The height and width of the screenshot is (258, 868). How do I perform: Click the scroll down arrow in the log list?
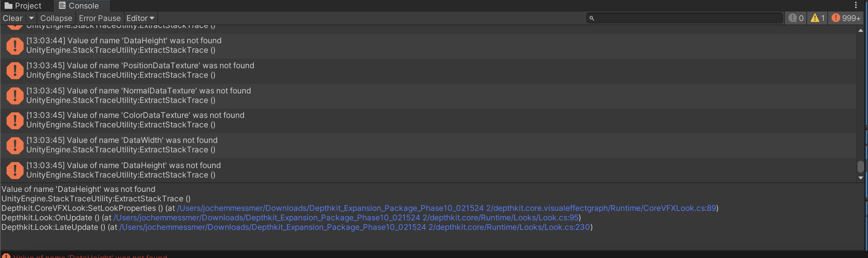(860, 178)
